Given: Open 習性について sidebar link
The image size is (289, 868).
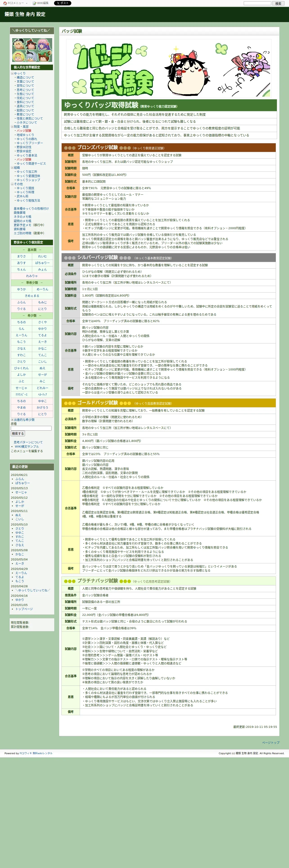Looking at the screenshot, I should point(25,86).
